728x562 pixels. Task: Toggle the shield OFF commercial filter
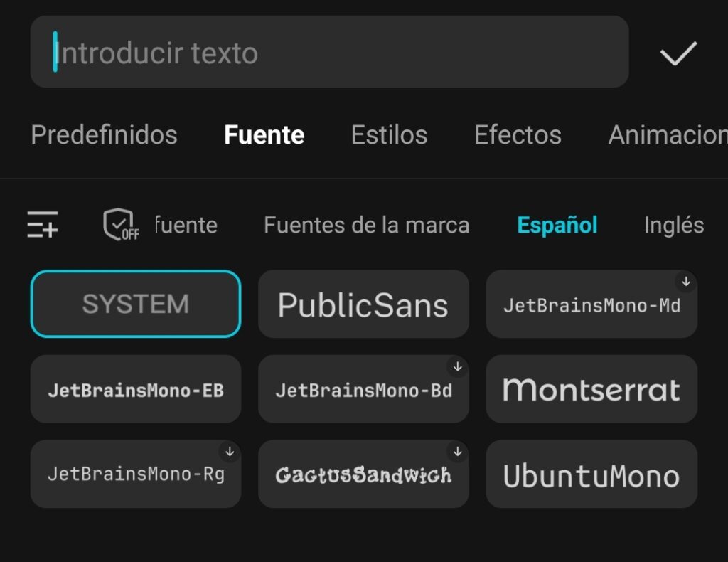120,225
